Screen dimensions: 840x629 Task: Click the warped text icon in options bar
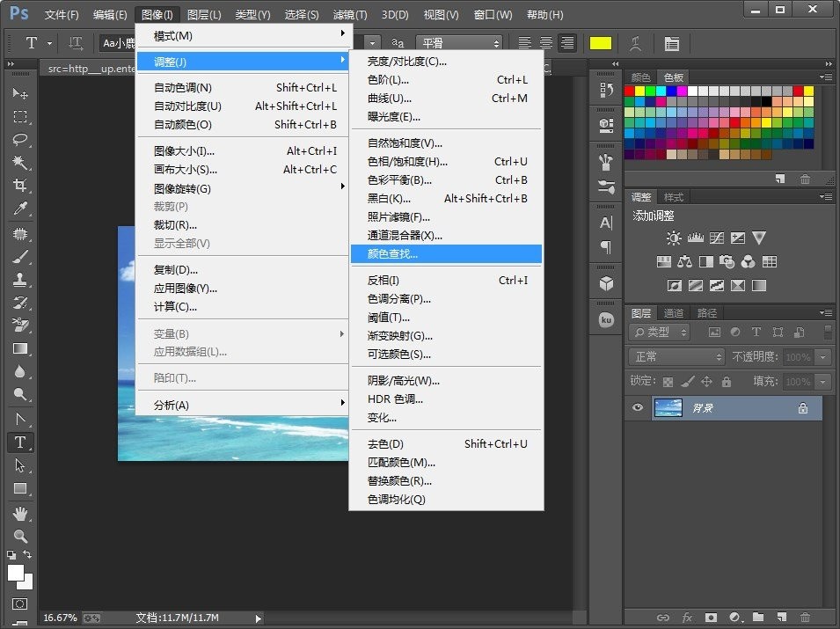point(635,42)
